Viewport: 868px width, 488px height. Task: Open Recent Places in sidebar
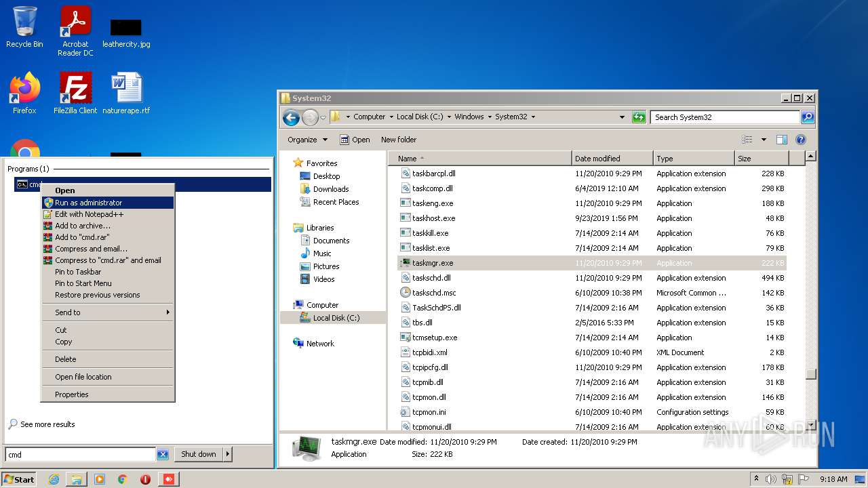click(336, 202)
